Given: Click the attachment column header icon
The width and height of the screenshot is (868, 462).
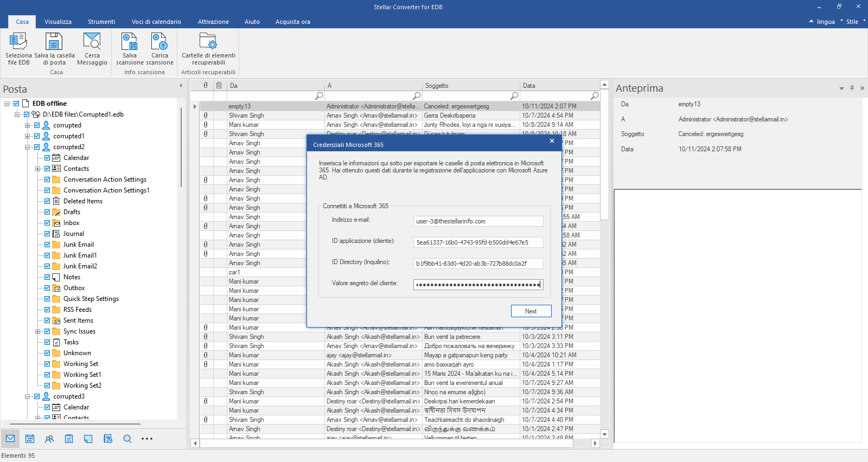Looking at the screenshot, I should (206, 85).
